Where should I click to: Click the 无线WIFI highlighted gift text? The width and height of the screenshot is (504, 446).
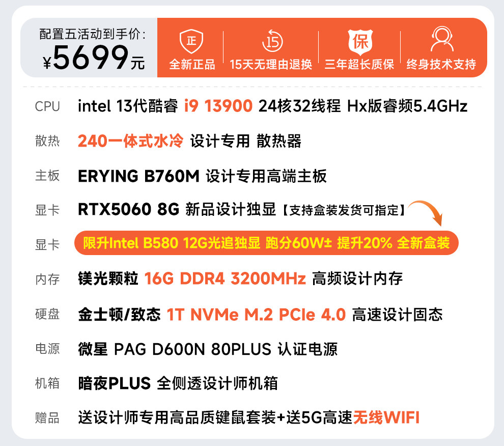(x=386, y=417)
